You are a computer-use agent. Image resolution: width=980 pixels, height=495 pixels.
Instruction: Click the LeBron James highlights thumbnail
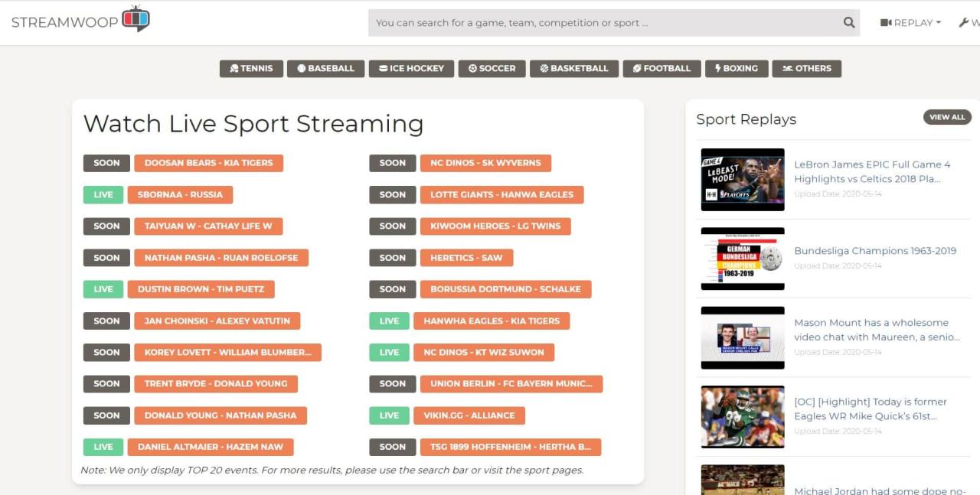pyautogui.click(x=742, y=179)
